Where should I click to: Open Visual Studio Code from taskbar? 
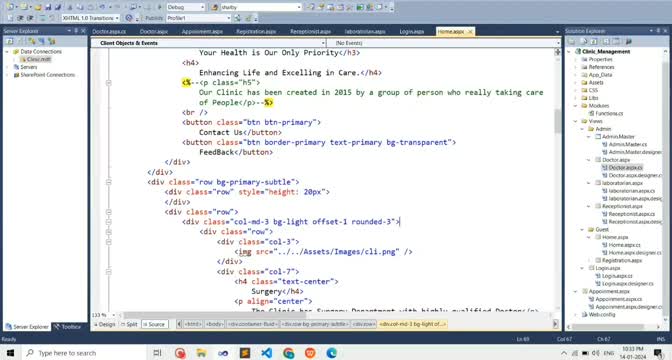[267, 353]
